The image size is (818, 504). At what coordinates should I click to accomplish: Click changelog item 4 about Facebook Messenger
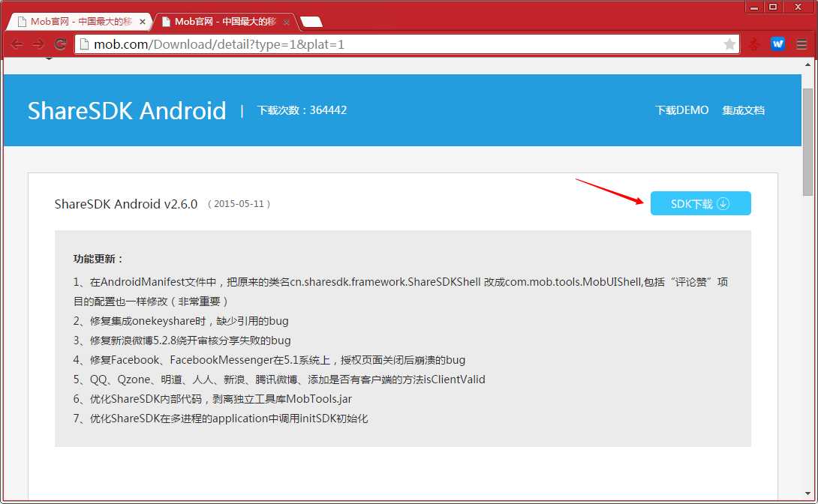[269, 360]
